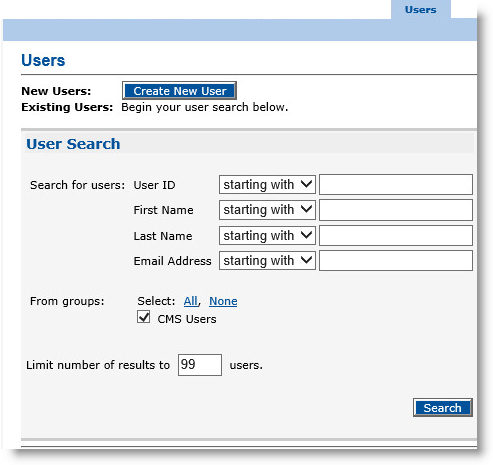Screen dimensions: 493x465
Task: Focus the Last Name text field
Action: point(396,235)
